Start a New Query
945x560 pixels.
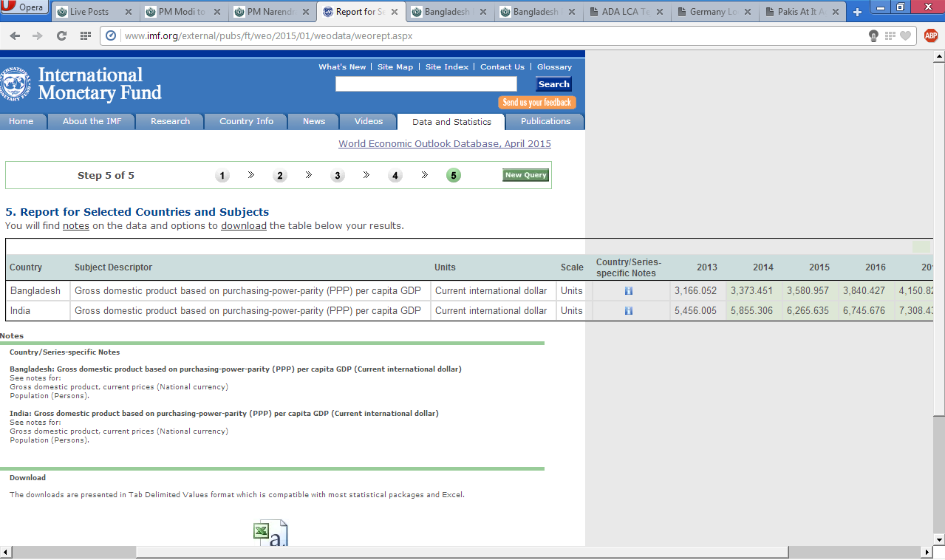pyautogui.click(x=525, y=175)
